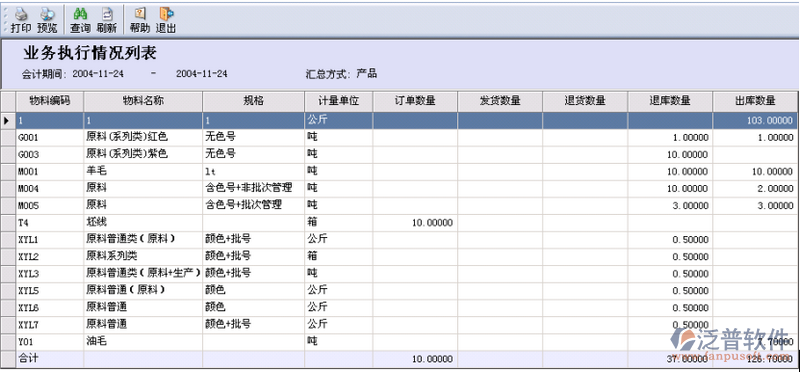This screenshot has height=372, width=800.
Task: Click the T4 order quantity cell 10.00000
Action: [415, 223]
